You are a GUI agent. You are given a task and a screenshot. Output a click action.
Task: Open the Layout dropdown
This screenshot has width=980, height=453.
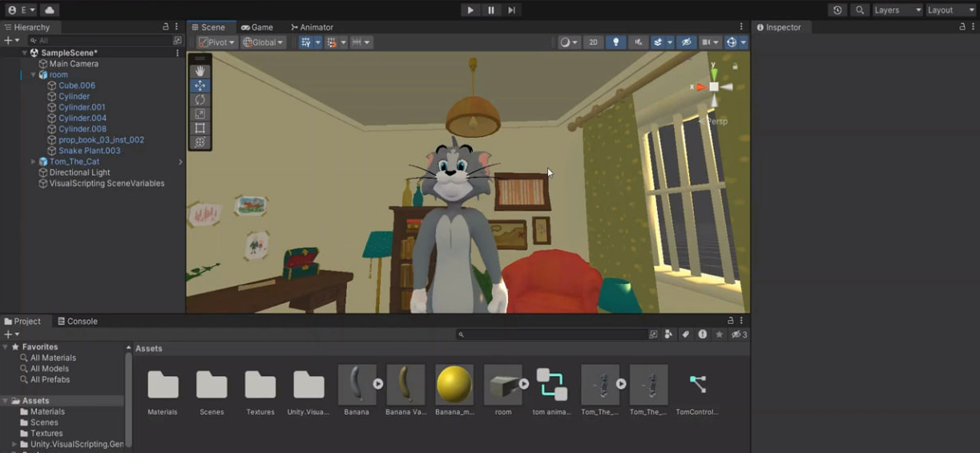pos(950,10)
